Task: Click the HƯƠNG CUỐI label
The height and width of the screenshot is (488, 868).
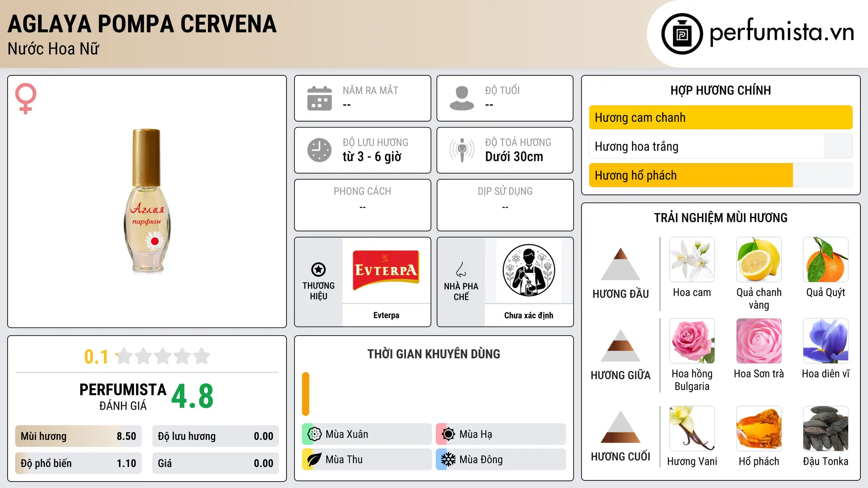Action: click(620, 457)
